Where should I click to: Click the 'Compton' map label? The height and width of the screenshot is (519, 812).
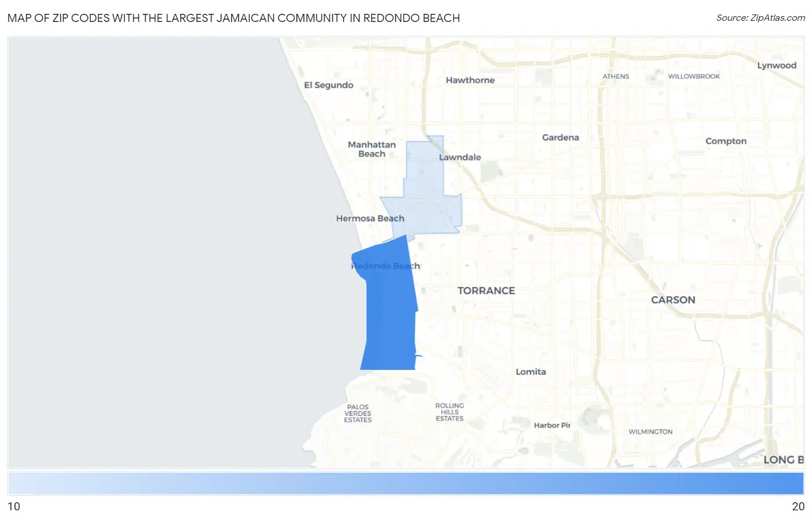[726, 141]
